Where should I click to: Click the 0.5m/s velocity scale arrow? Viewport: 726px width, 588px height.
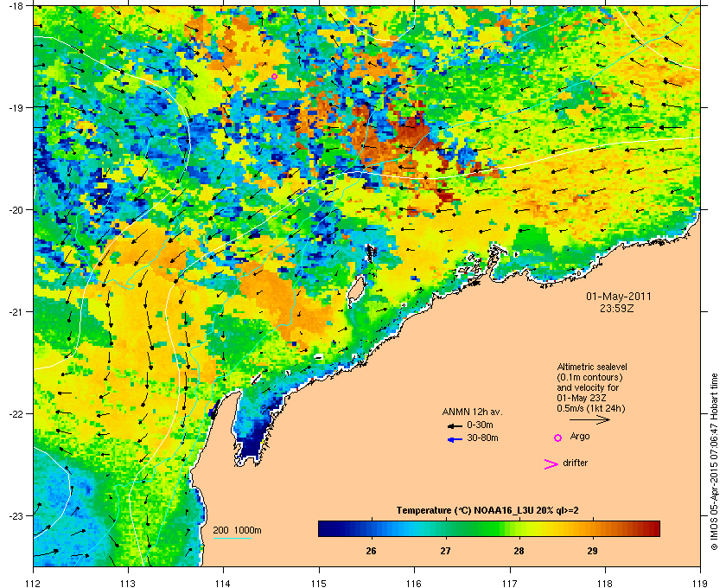(589, 419)
